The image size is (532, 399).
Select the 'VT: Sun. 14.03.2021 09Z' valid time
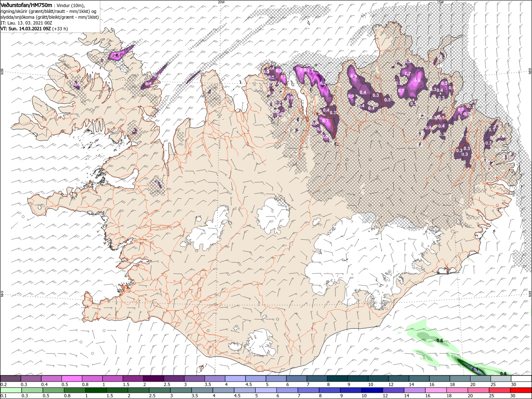click(25, 29)
